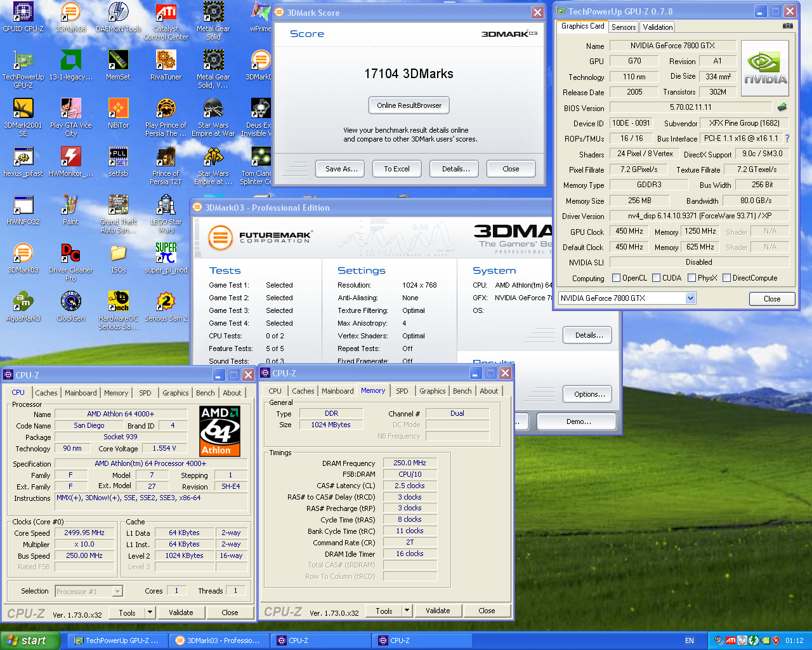This screenshot has height=650, width=812.
Task: Switch to Sensors tab in GPU-Z
Action: (x=624, y=27)
